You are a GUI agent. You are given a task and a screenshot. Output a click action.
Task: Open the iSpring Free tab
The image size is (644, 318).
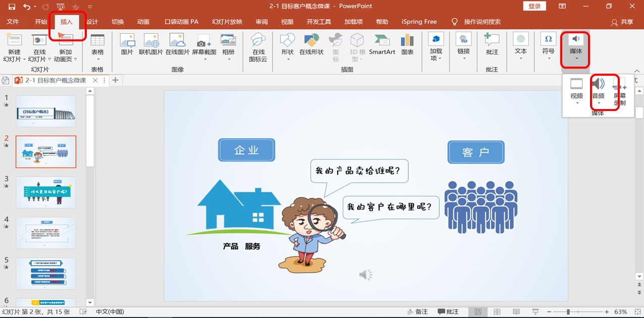pyautogui.click(x=419, y=22)
